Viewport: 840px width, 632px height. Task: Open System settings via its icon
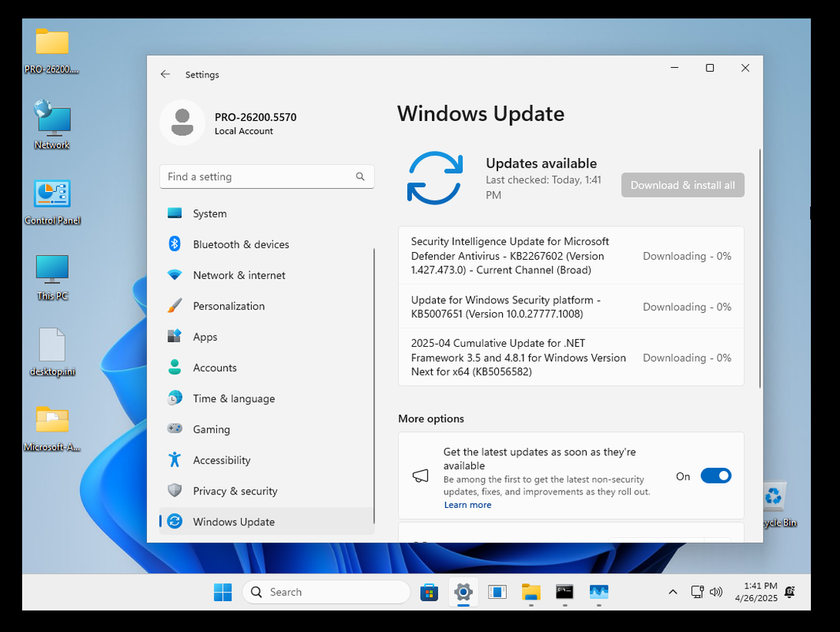pos(174,213)
